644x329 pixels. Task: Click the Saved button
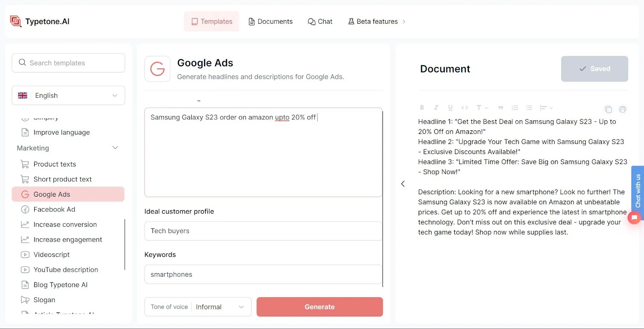click(x=594, y=69)
